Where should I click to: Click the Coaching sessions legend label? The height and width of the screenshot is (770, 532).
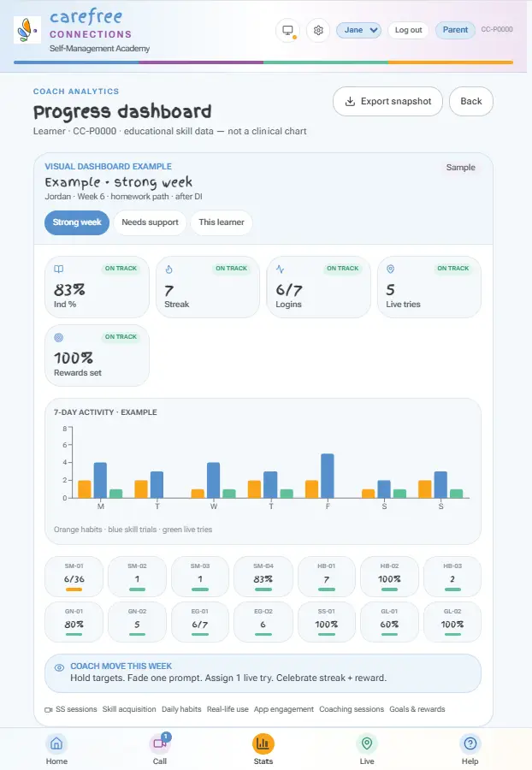[x=352, y=709]
